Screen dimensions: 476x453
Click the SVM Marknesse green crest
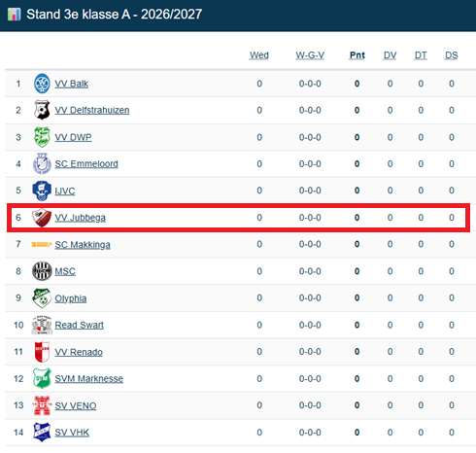(x=42, y=378)
